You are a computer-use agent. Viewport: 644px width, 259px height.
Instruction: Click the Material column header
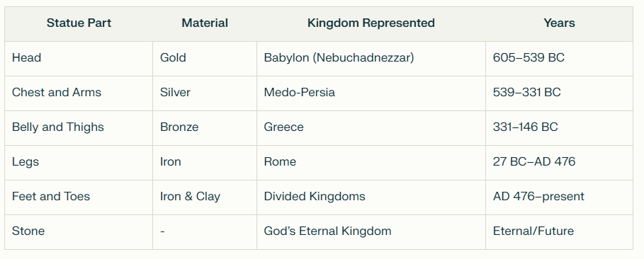coord(205,23)
